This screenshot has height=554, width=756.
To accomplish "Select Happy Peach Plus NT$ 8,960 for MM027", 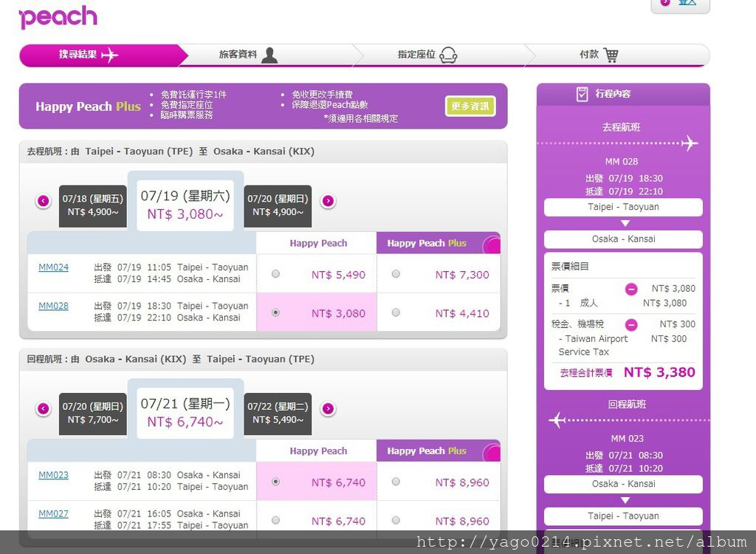I will tap(396, 520).
